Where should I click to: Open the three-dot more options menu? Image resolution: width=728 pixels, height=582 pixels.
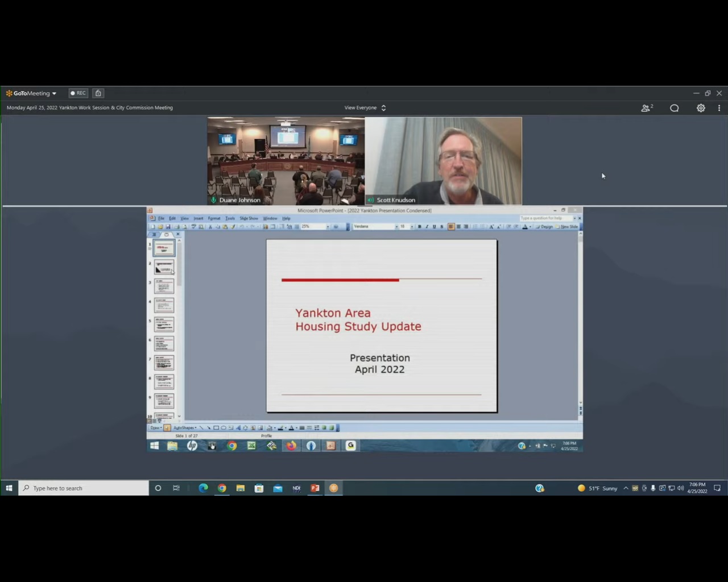point(719,108)
